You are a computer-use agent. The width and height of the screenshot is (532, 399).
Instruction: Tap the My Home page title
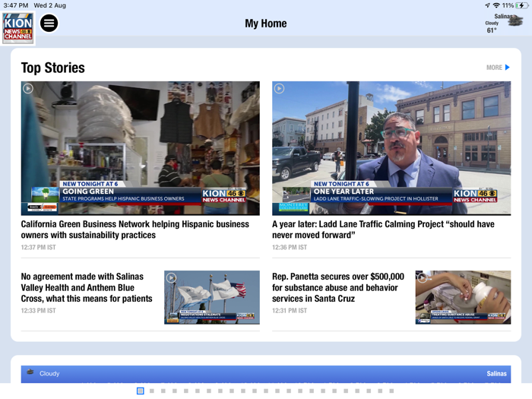266,24
